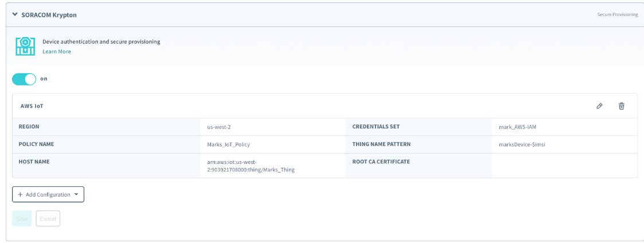This screenshot has height=243, width=644.
Task: Turn off the Krypton on/off switch
Action: tap(24, 79)
